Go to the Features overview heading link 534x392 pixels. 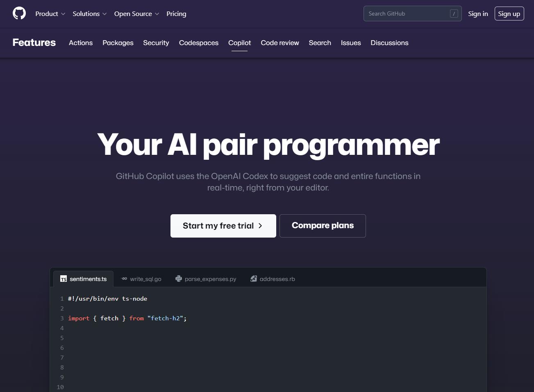pyautogui.click(x=34, y=43)
